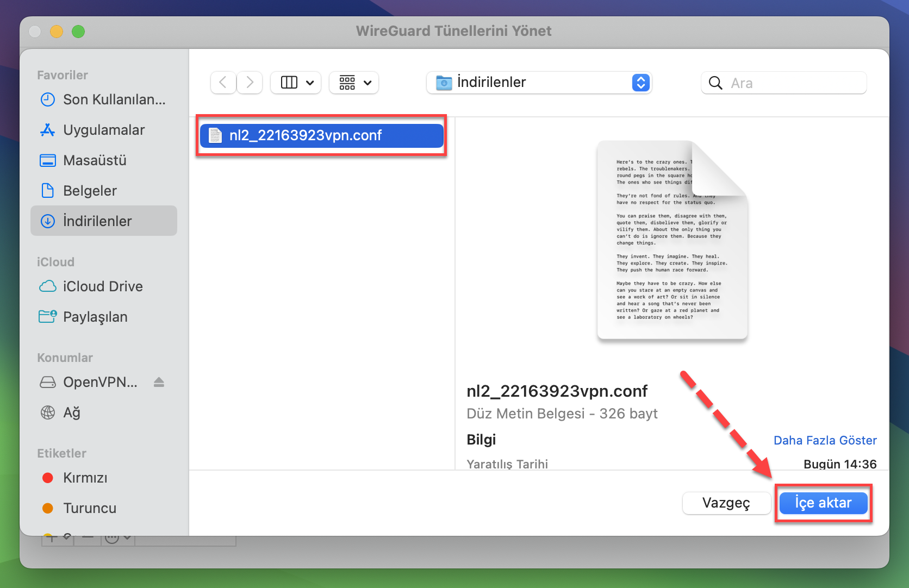The image size is (909, 588).
Task: Open the İndirilenler folder location popup
Action: [539, 83]
